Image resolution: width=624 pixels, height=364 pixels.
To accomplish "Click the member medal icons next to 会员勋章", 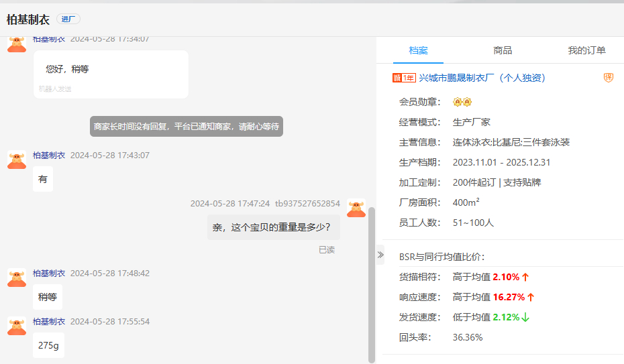I will 462,102.
